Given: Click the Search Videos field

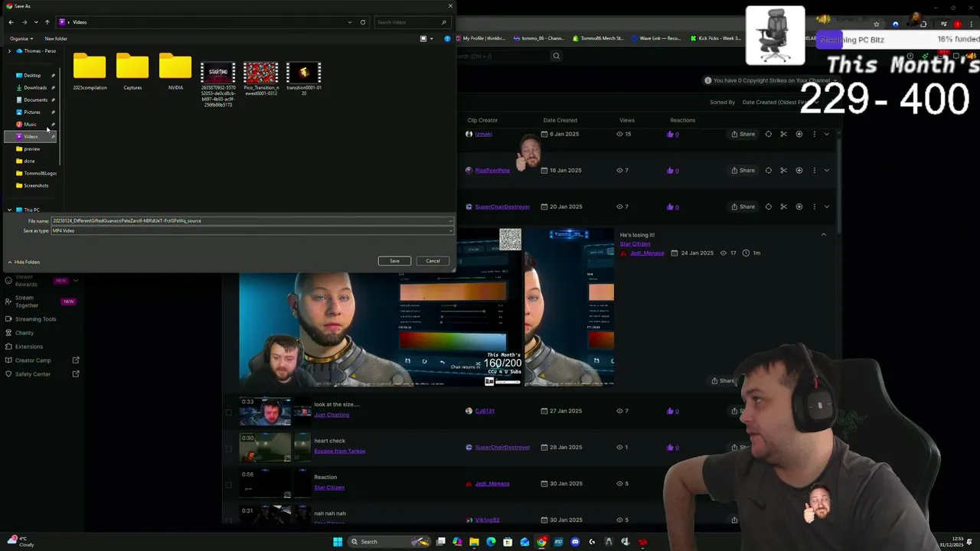Looking at the screenshot, I should click(411, 22).
